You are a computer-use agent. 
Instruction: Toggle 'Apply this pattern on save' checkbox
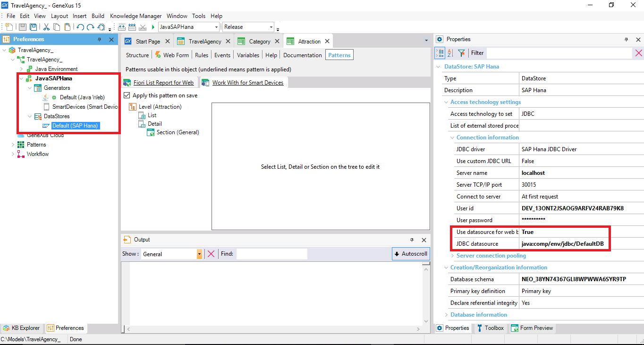(127, 95)
